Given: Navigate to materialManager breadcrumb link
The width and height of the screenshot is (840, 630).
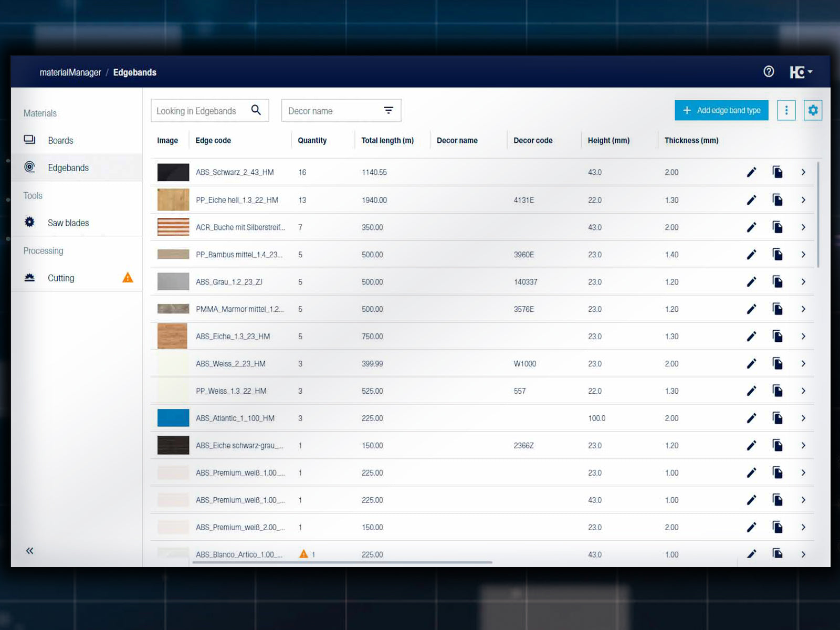Looking at the screenshot, I should (x=70, y=72).
